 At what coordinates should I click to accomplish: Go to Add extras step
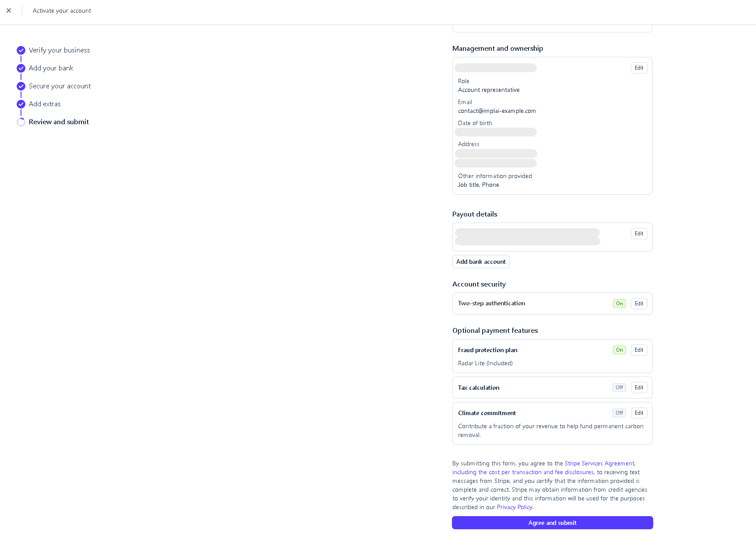tap(45, 104)
